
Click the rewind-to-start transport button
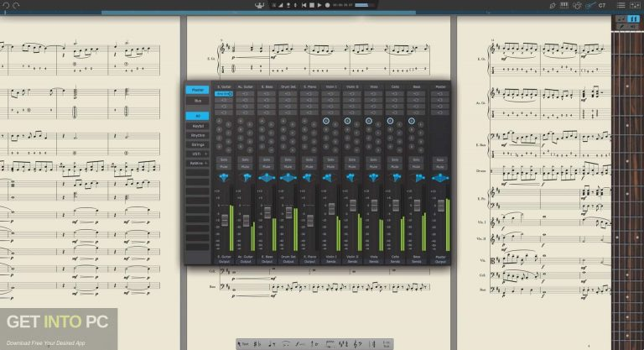click(x=304, y=5)
